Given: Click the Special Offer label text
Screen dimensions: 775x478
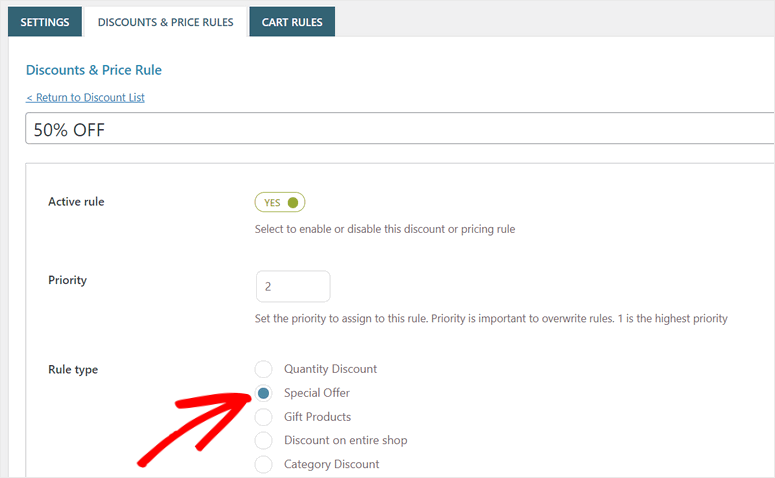Looking at the screenshot, I should (316, 393).
